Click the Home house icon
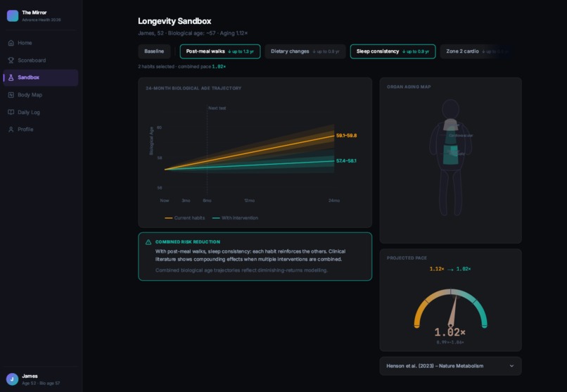567x392 pixels. [11, 43]
